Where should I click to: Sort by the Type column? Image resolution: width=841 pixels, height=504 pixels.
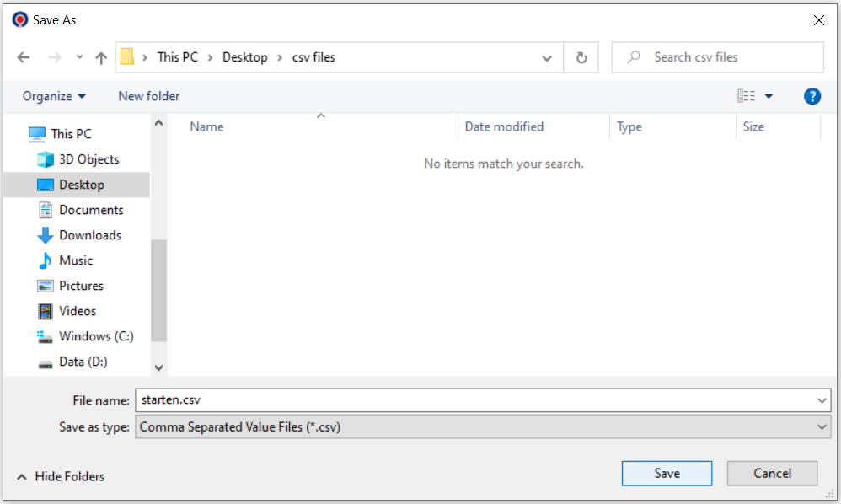(x=629, y=127)
